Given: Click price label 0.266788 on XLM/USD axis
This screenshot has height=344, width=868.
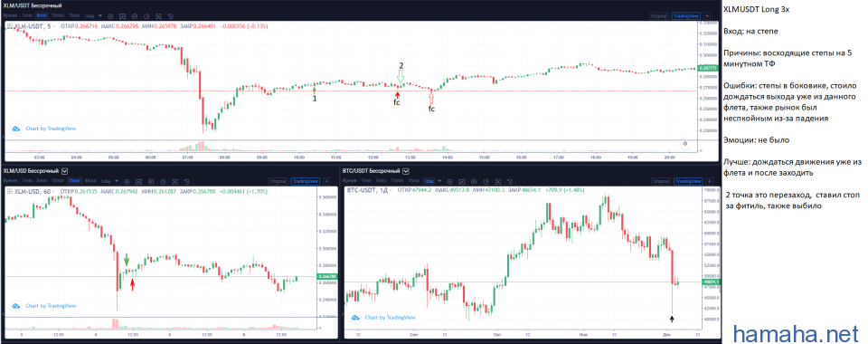Looking at the screenshot, I should point(326,276).
